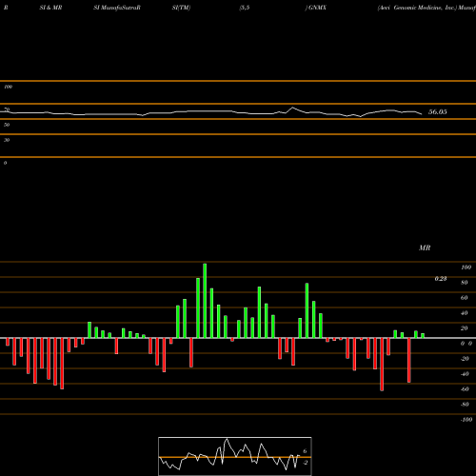
Task: Click the 100 label on RSI axis
Action: click(9, 87)
